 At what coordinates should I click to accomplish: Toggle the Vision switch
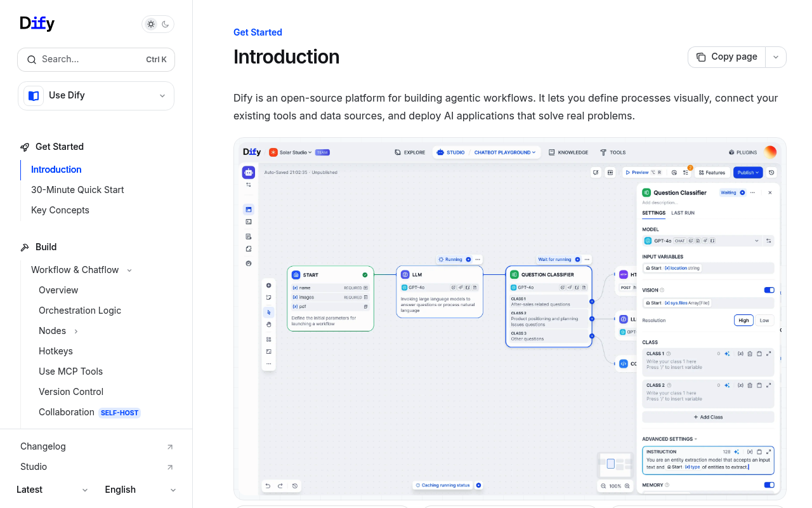tap(769, 290)
